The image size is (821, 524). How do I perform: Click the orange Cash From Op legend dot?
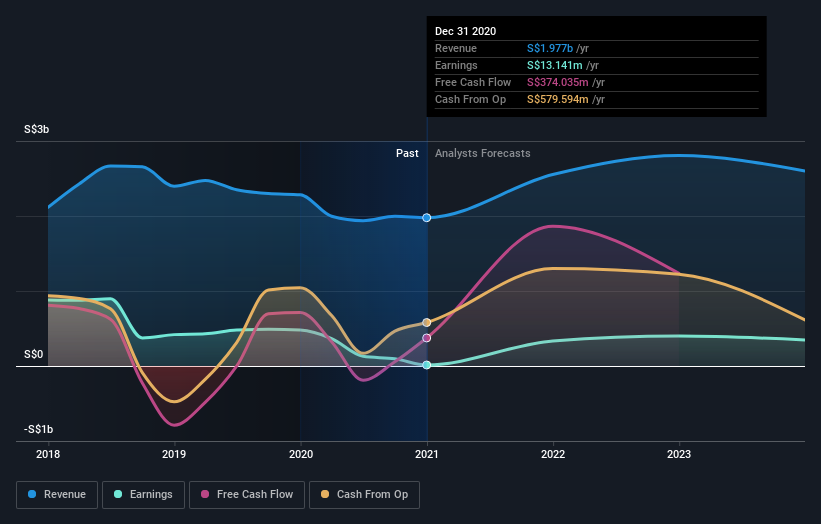(325, 494)
